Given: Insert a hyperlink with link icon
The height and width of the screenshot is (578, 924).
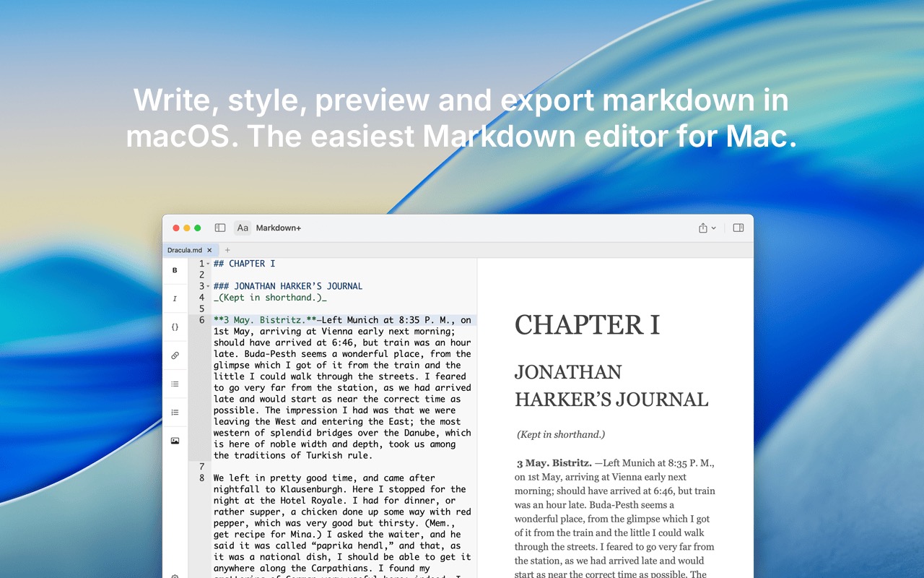Looking at the screenshot, I should [175, 355].
